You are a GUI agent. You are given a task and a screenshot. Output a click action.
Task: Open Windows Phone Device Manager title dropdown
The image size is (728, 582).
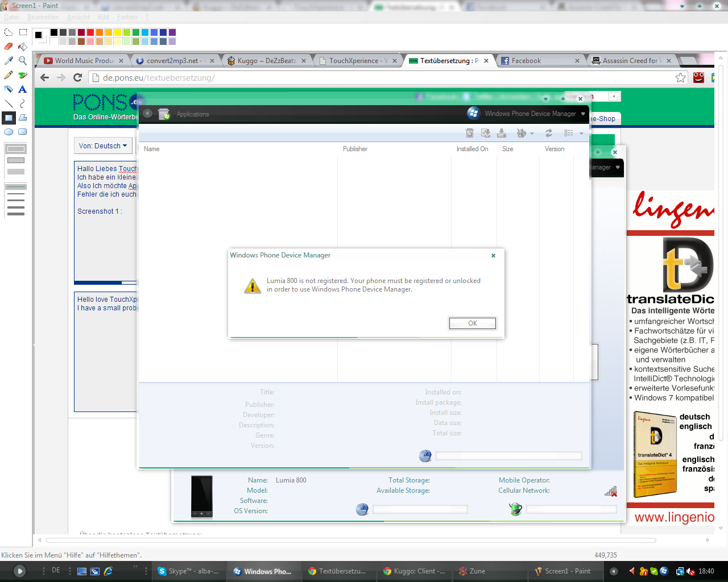click(x=583, y=114)
